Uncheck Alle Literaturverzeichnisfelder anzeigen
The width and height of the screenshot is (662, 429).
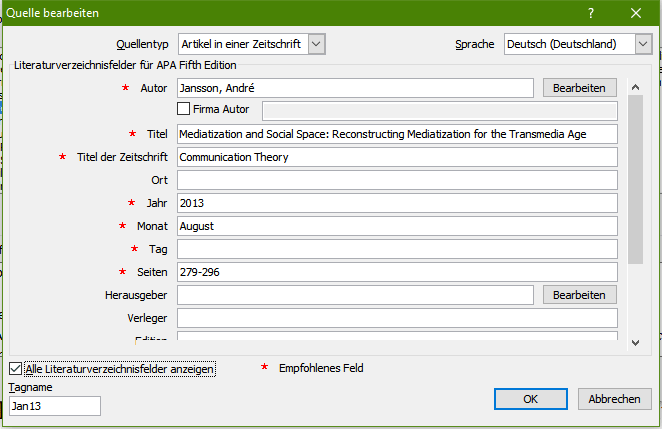pos(15,369)
